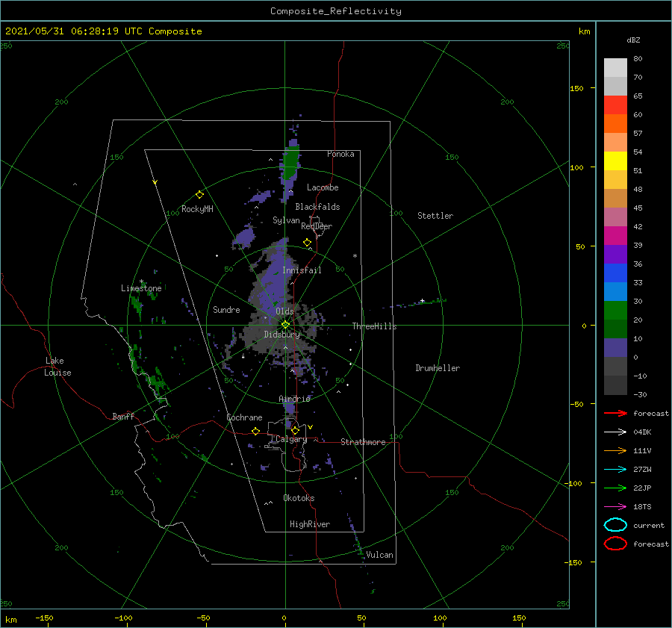Click the yellow radar center marker at Olds

point(285,325)
